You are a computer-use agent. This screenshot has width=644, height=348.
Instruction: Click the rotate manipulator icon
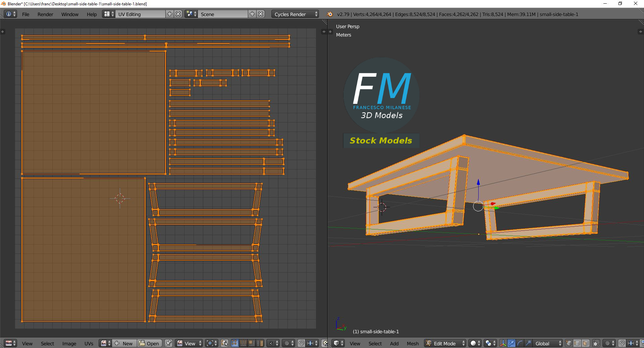pos(520,343)
